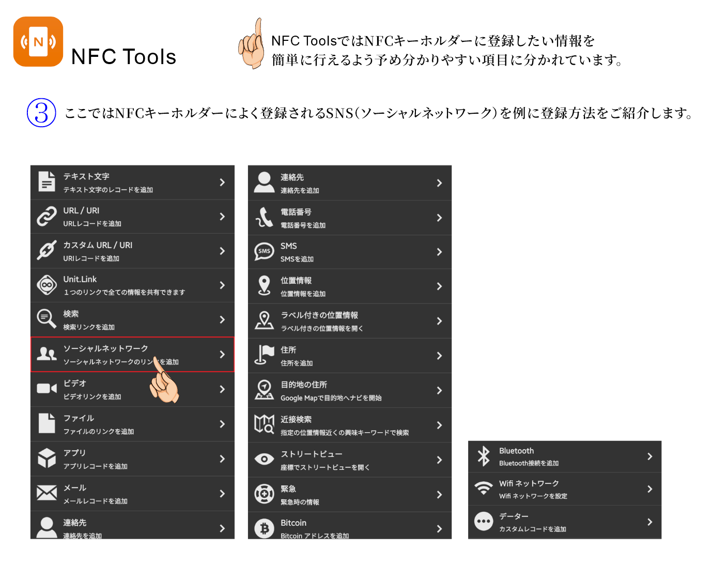728x565 pixels.
Task: Select the メール envelope icon
Action: (x=47, y=493)
